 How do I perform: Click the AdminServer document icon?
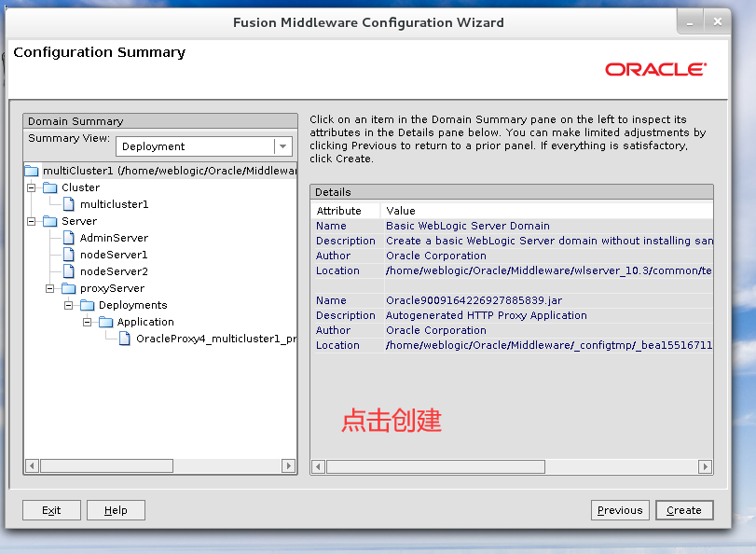[69, 238]
